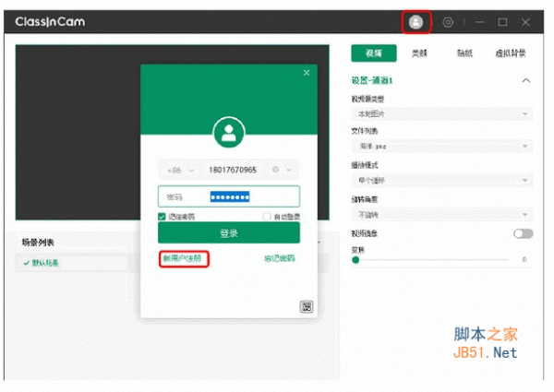Click the profile avatar in the login dialog
Screen dimensions: 554x392
pos(229,133)
